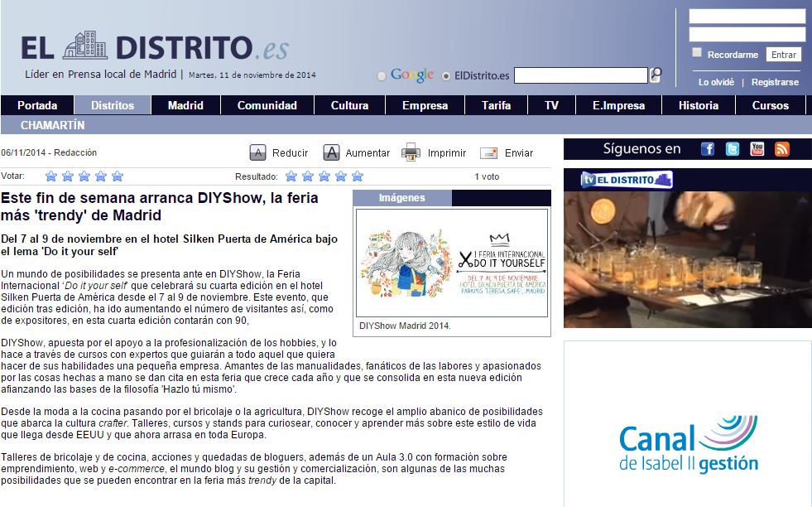The width and height of the screenshot is (812, 507).
Task: Open the RSS feed icon
Action: coord(782,149)
